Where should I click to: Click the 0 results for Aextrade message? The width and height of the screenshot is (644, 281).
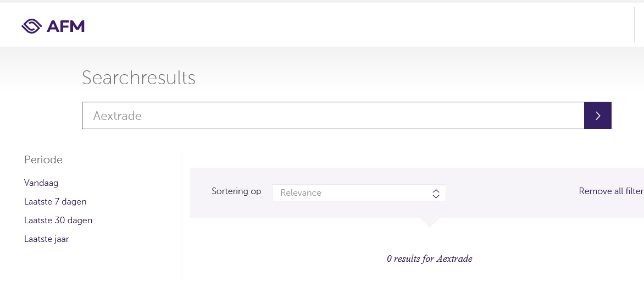[x=429, y=259]
